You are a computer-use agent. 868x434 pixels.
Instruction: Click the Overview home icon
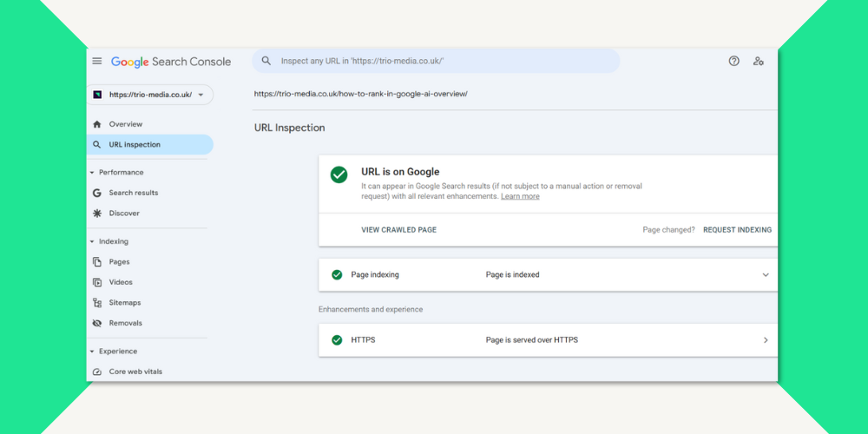pyautogui.click(x=97, y=124)
